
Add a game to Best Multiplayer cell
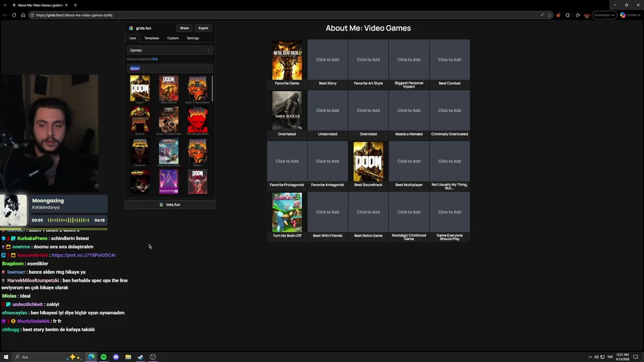(409, 161)
